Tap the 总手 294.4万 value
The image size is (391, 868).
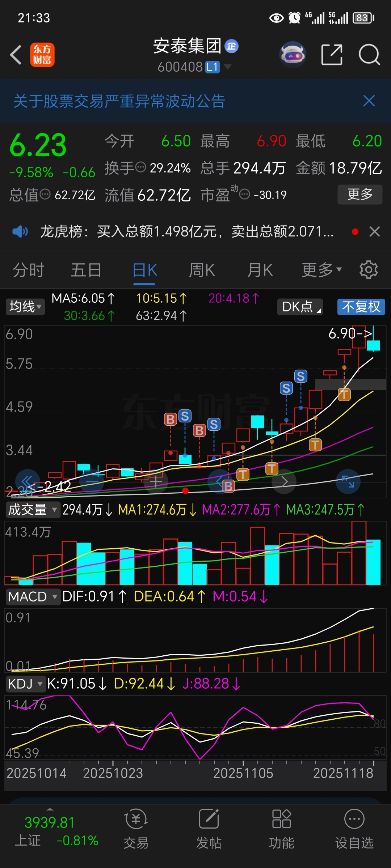(260, 168)
